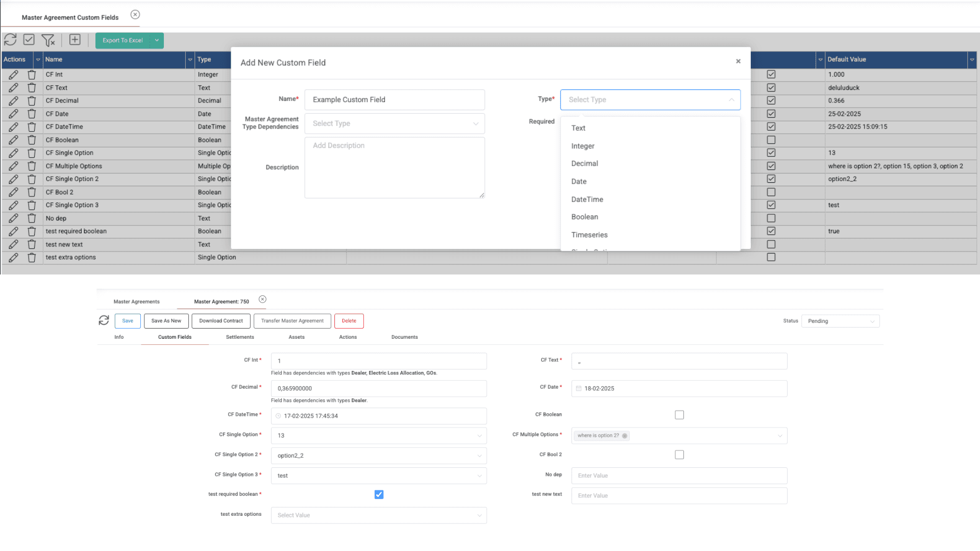Open the CF Multiple Options dropdown

(679, 436)
